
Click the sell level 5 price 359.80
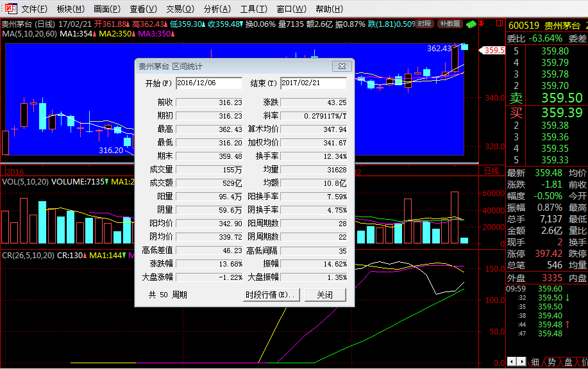555,51
